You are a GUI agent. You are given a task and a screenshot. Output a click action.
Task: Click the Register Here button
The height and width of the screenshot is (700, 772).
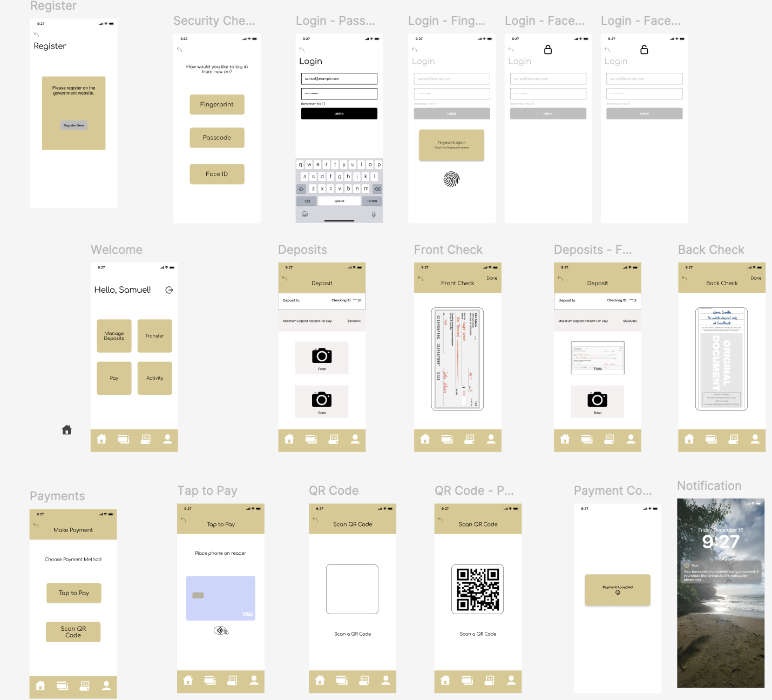pyautogui.click(x=74, y=125)
